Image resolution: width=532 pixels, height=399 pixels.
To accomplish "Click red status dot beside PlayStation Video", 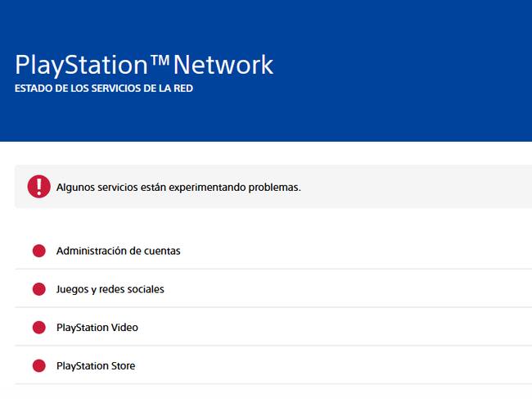I will point(38,328).
